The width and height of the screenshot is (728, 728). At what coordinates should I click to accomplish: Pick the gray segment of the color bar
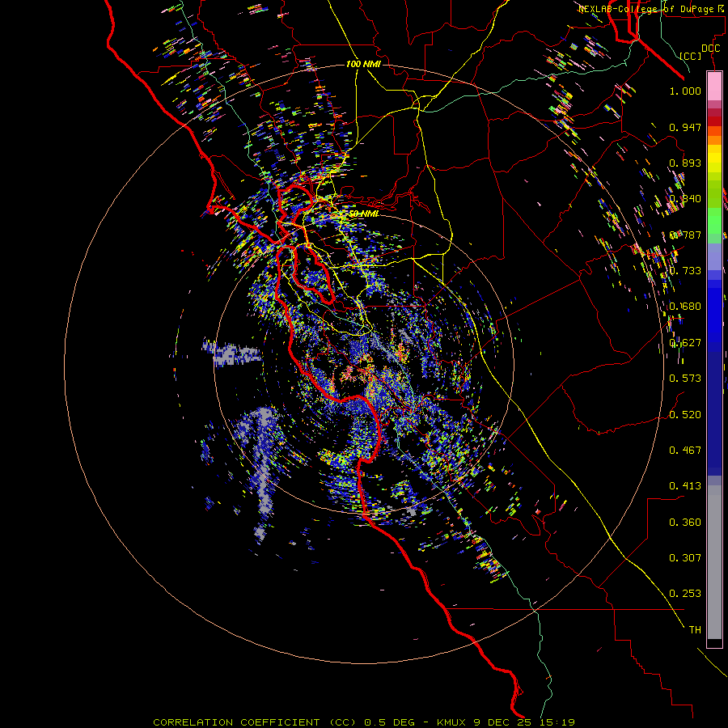(714, 562)
